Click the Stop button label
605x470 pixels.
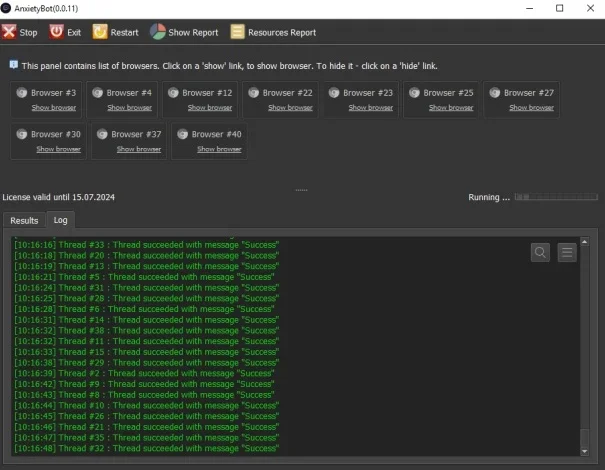tap(29, 33)
